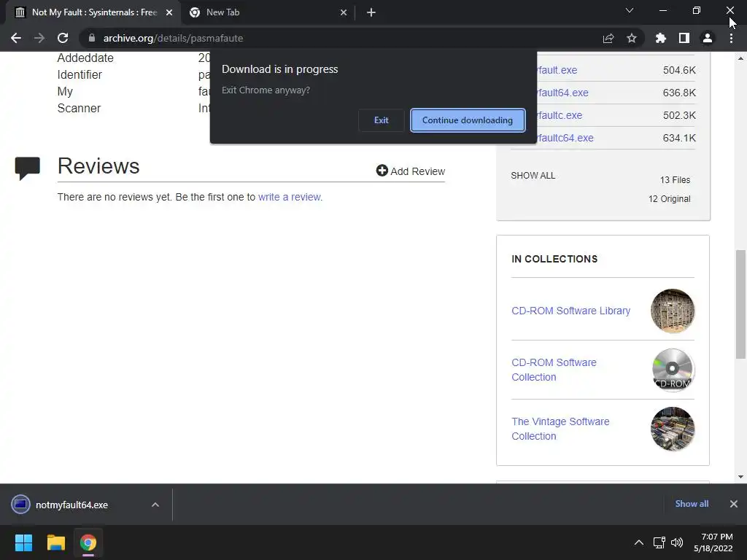Click the Chrome taskbar icon
The width and height of the screenshot is (747, 560).
point(88,542)
